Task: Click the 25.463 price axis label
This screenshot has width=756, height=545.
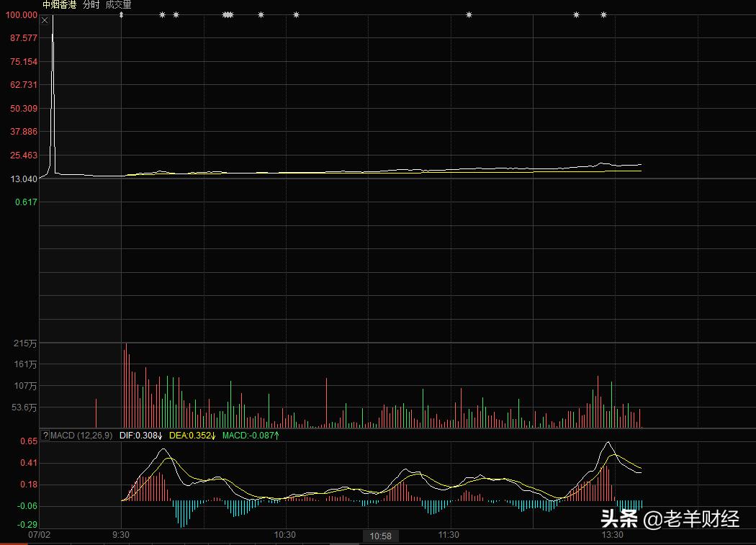Action: click(24, 156)
